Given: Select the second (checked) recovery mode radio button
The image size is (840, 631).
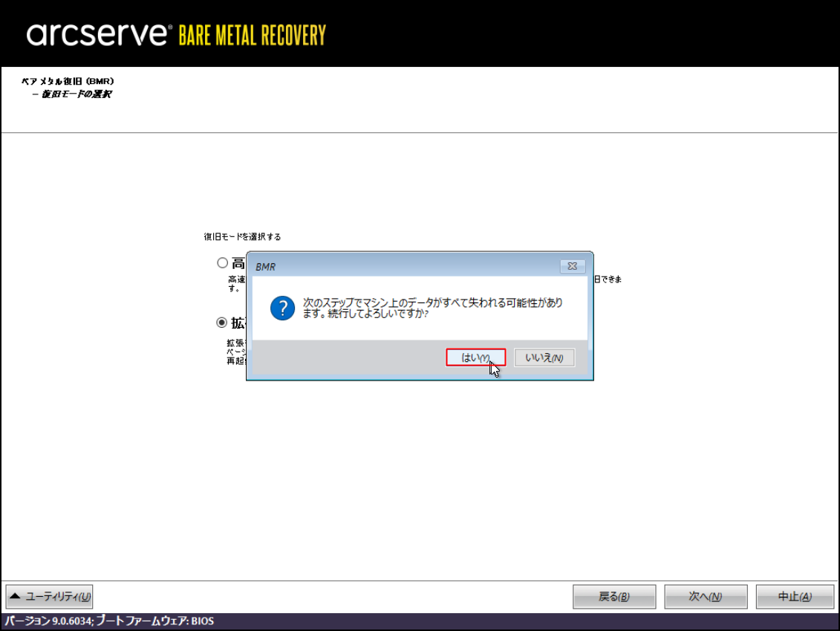Looking at the screenshot, I should tap(222, 323).
